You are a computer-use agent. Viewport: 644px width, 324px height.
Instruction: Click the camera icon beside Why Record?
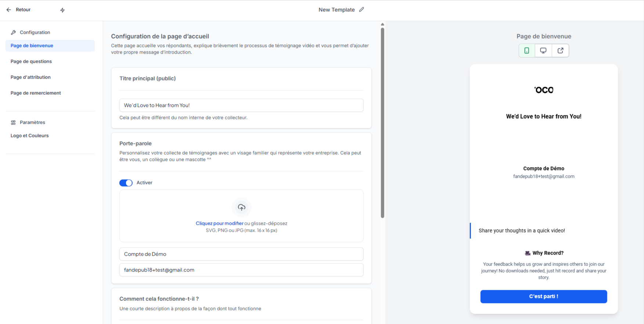pyautogui.click(x=528, y=253)
